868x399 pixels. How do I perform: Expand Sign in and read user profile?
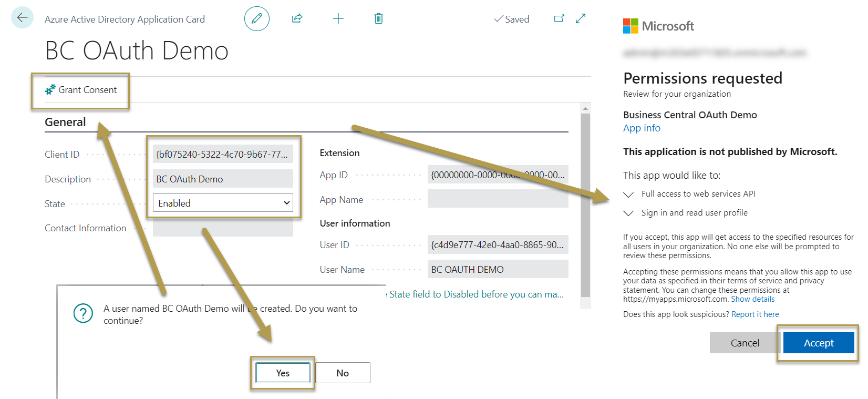click(628, 213)
